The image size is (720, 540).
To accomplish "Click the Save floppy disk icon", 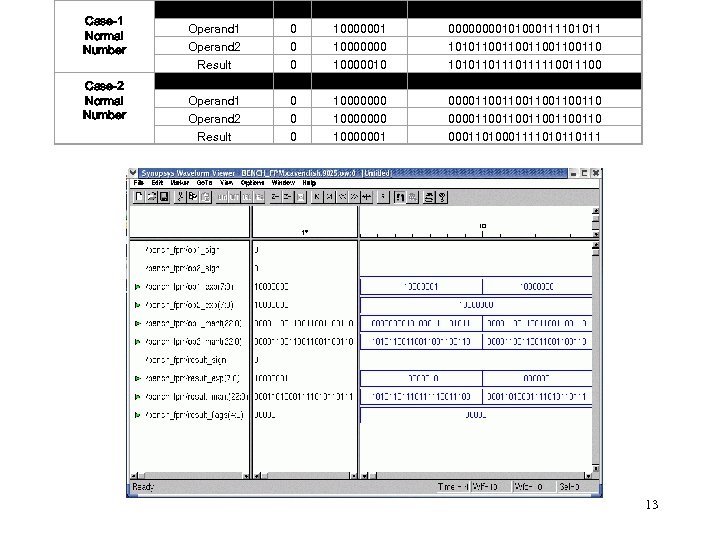I will point(163,197).
